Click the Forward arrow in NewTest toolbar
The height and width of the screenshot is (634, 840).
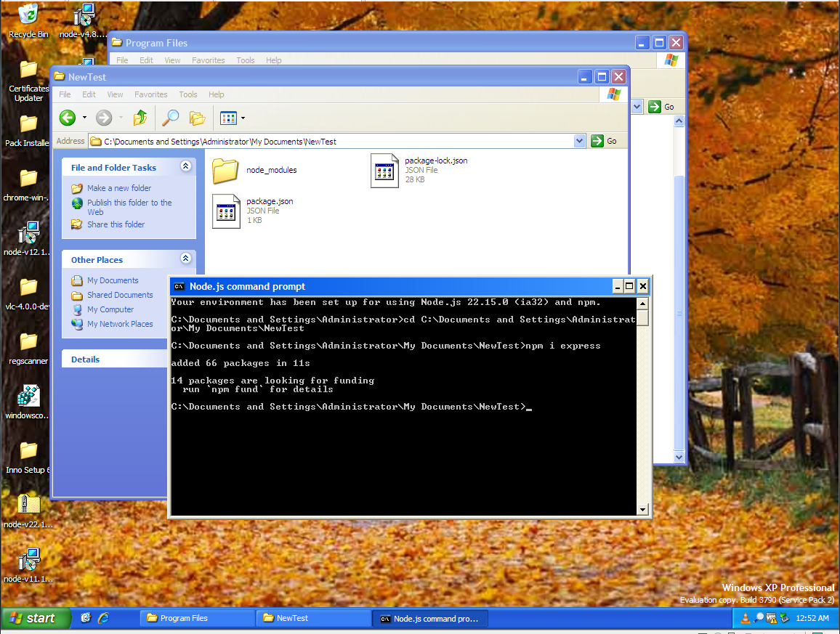click(x=104, y=118)
